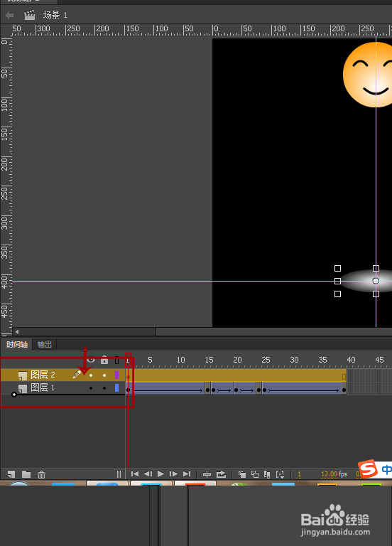
Task: Click the Edit Multiple Frames icon
Action: 267,474
